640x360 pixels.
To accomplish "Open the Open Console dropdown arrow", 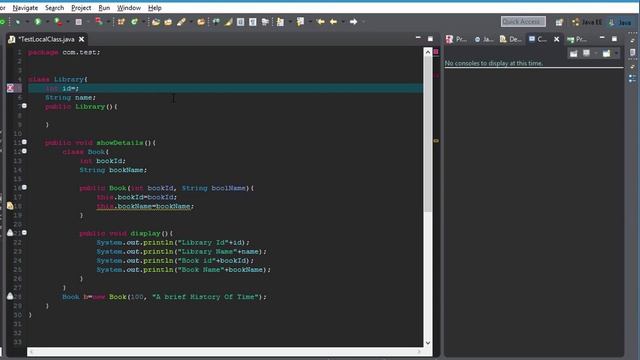I will point(616,53).
